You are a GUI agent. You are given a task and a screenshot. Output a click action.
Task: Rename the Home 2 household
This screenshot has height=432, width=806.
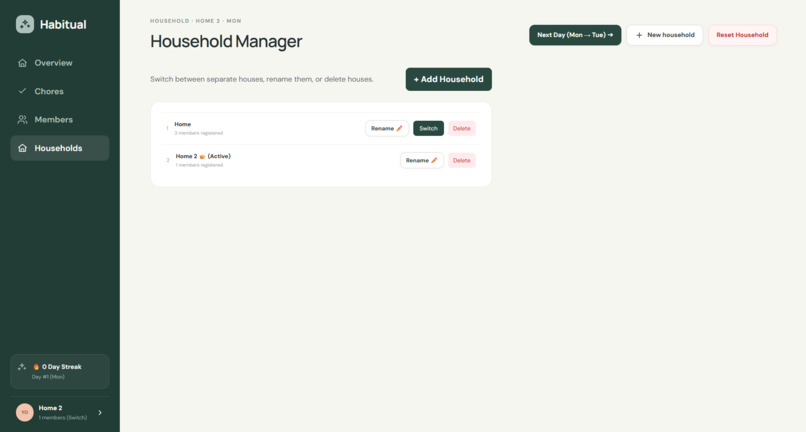point(422,160)
